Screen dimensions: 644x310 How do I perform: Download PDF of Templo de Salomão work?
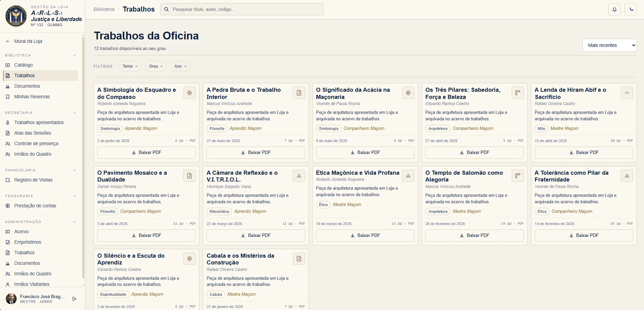[x=475, y=236]
